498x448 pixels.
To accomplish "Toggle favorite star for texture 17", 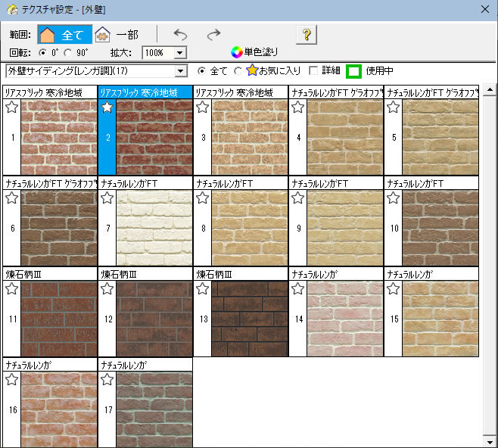I will click(x=107, y=379).
